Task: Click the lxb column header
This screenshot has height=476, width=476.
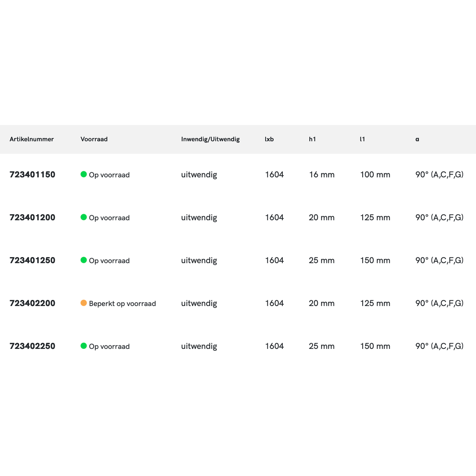Action: pyautogui.click(x=269, y=139)
